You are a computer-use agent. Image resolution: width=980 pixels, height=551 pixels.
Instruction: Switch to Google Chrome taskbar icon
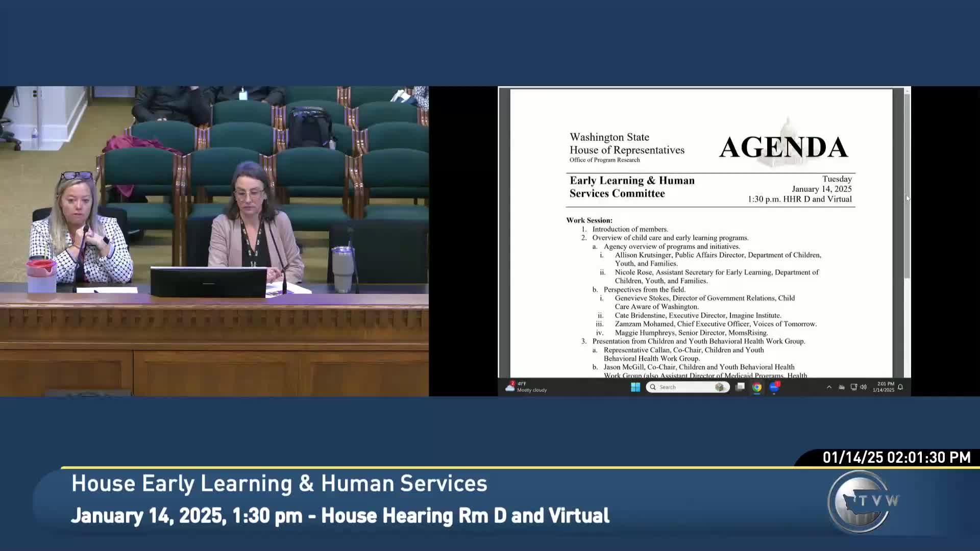pos(757,387)
